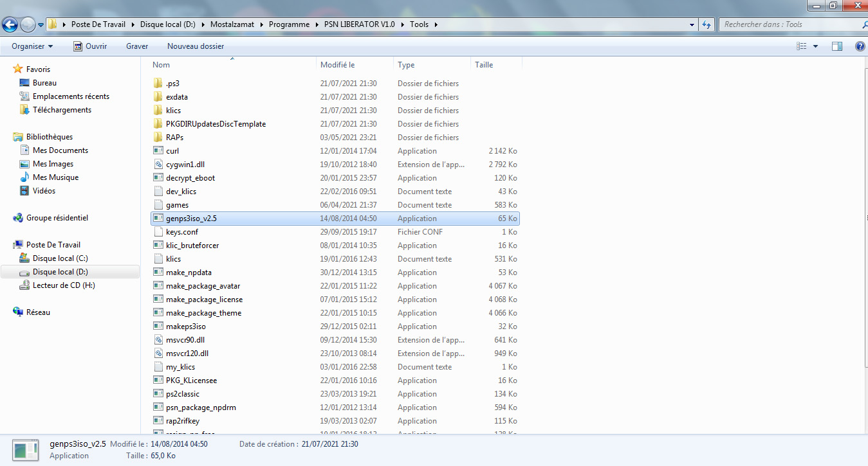Click the Back navigation arrow button
This screenshot has width=868, height=466.
10,24
